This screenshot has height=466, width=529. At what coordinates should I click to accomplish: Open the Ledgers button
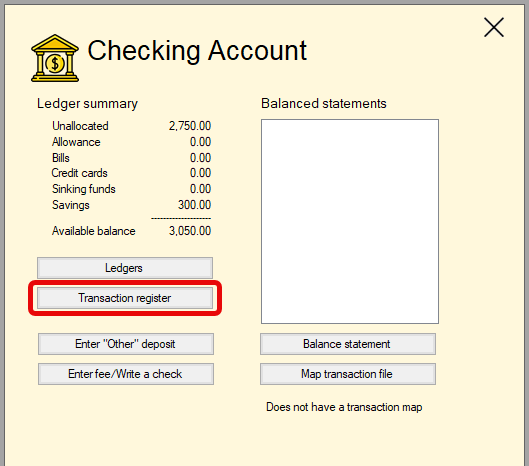125,268
